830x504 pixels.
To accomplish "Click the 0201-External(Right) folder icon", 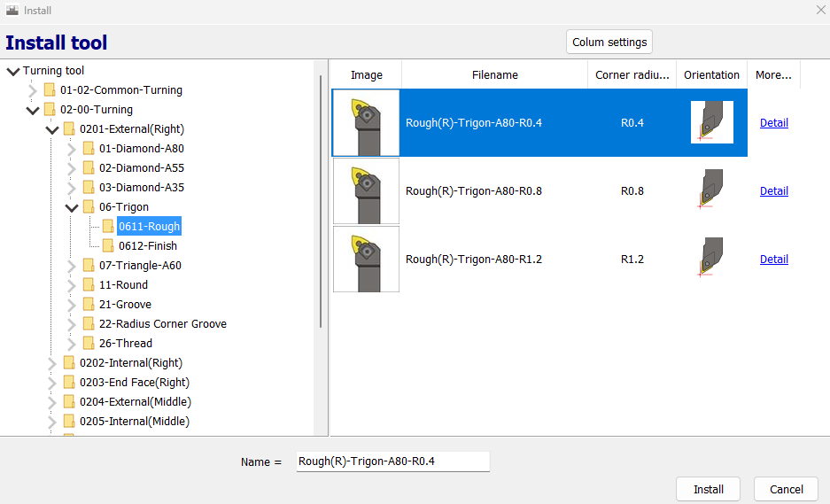I will (x=69, y=129).
